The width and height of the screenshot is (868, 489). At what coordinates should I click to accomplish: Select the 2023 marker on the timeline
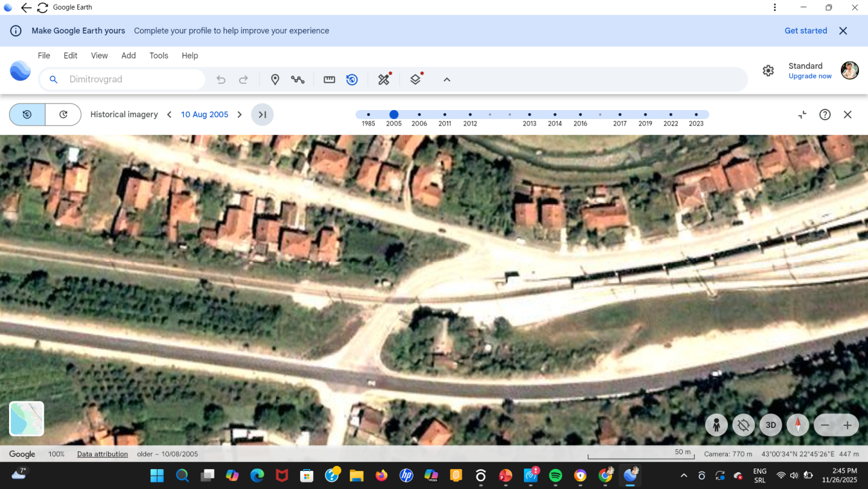(696, 115)
